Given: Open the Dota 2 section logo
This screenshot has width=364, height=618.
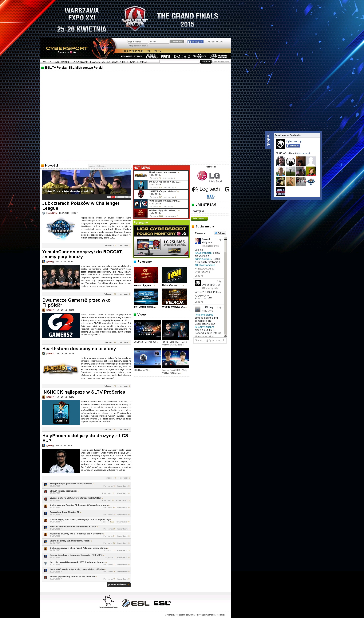Looking at the screenshot, I should click(182, 56).
